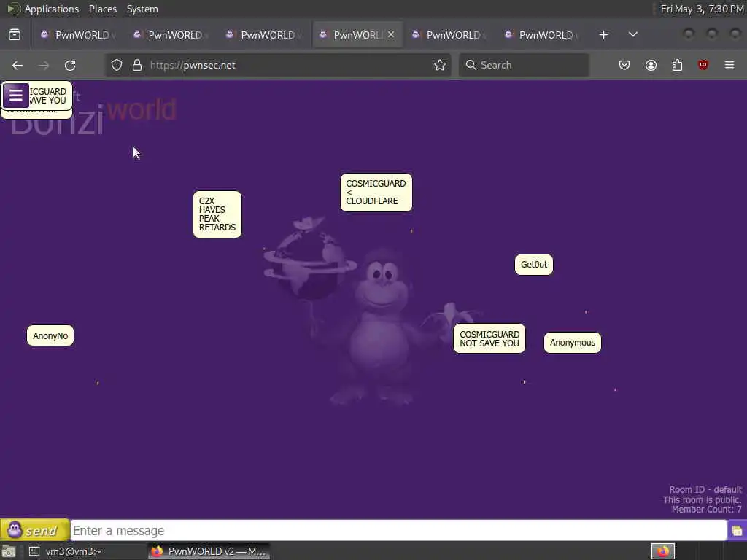Click the COSMICGUARD < CLOUDFLARE speech bubble
This screenshot has width=747, height=560.
[x=376, y=192]
